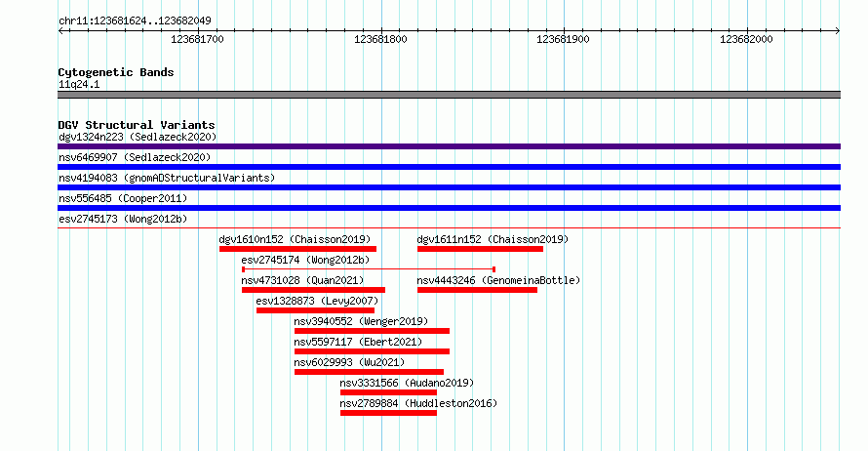The height and width of the screenshot is (451, 868).
Task: Click the dgv1611n152 (Chaisson2019) label
Action: click(x=493, y=239)
